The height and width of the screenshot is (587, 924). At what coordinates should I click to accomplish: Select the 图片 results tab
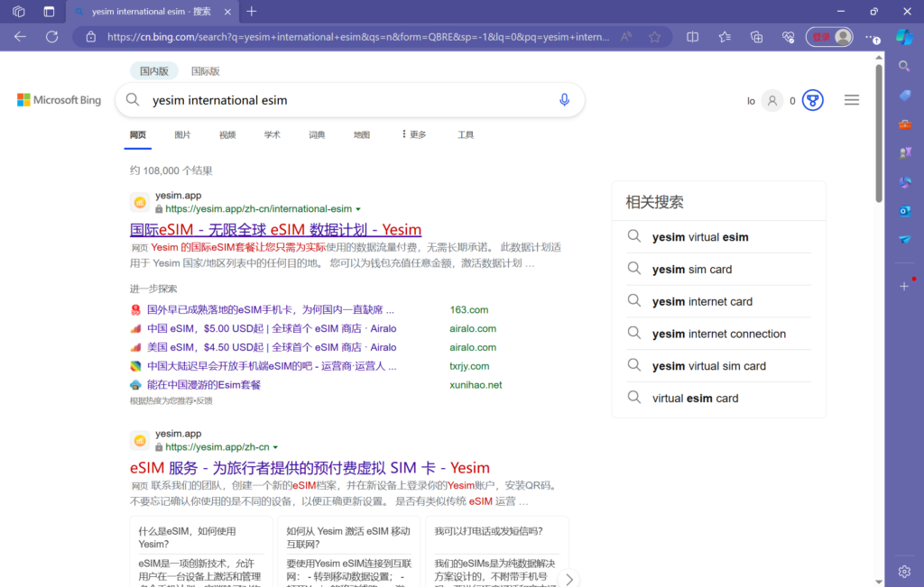tap(182, 135)
